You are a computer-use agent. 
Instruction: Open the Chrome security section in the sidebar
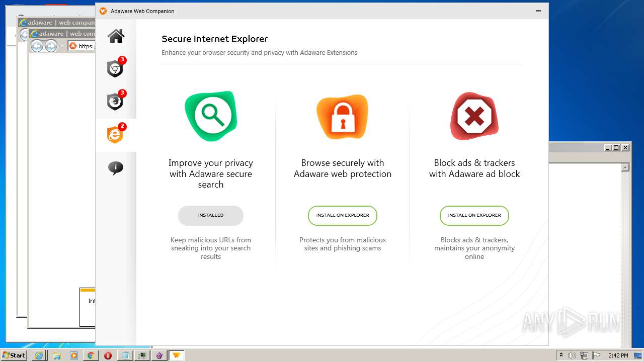pos(116,68)
